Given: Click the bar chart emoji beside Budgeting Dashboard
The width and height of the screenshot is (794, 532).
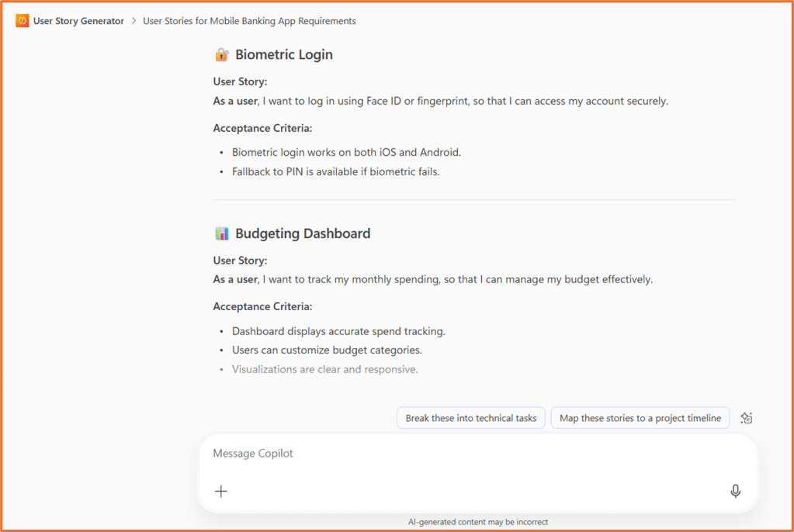Looking at the screenshot, I should [222, 233].
